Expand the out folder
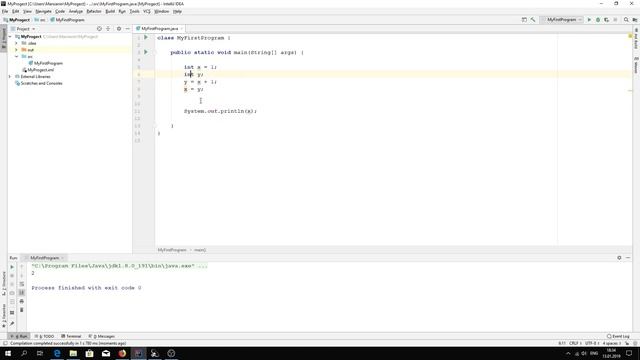640x360 pixels. pyautogui.click(x=16, y=50)
